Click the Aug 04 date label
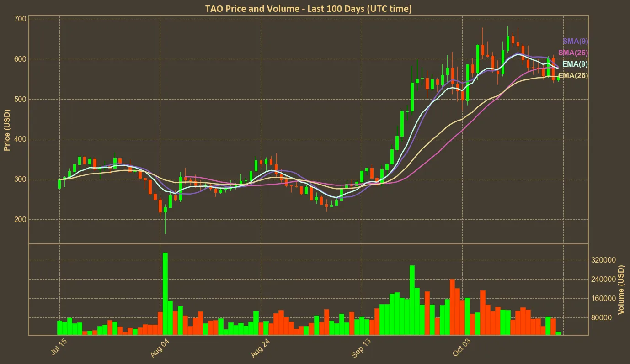This screenshot has width=630, height=364. point(160,348)
